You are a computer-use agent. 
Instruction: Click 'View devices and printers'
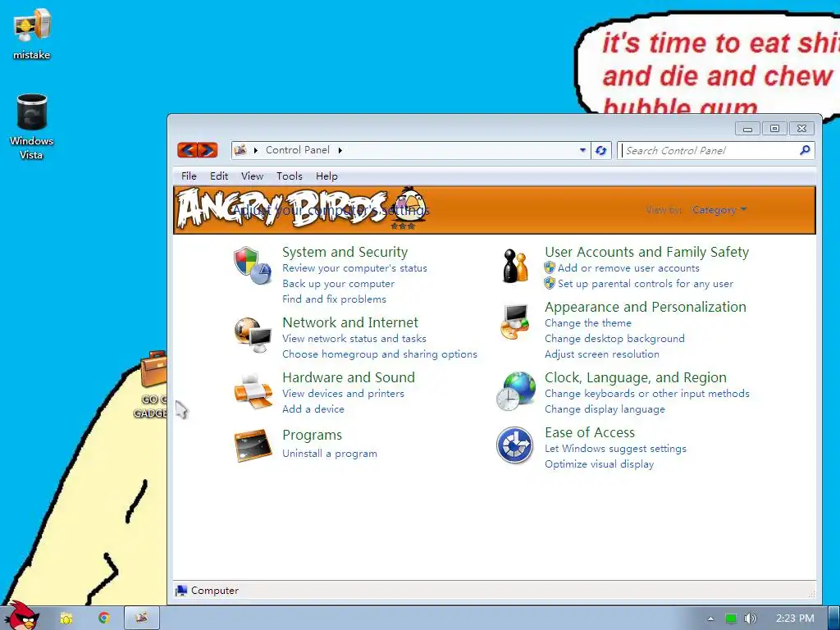[343, 393]
